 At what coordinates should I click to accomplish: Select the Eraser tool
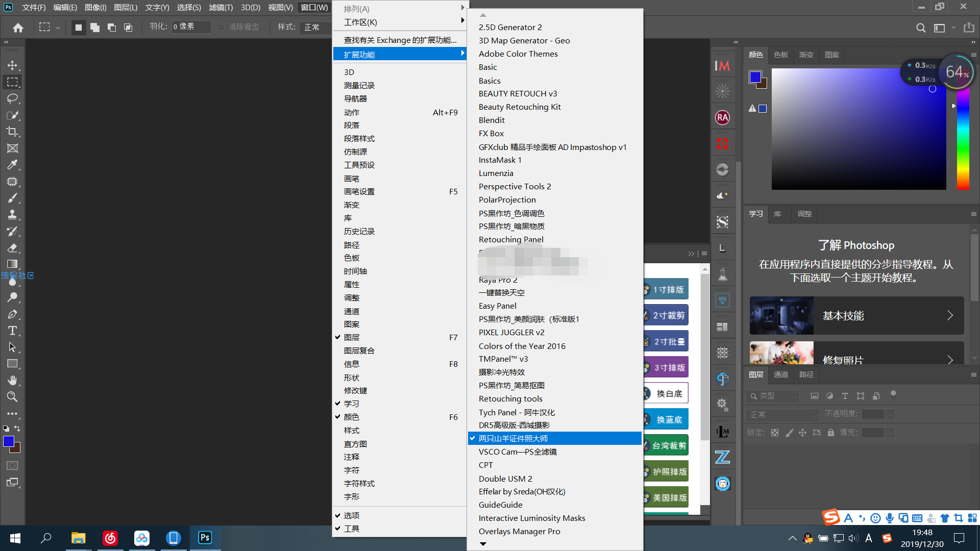click(x=12, y=248)
